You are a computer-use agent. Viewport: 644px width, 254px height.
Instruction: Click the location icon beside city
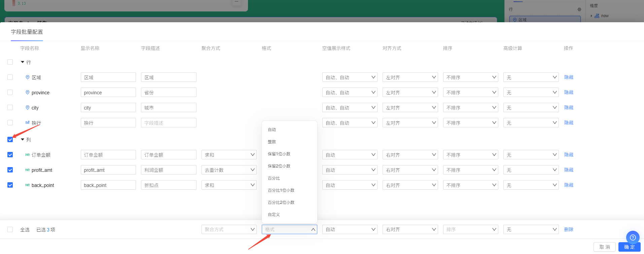pyautogui.click(x=28, y=107)
